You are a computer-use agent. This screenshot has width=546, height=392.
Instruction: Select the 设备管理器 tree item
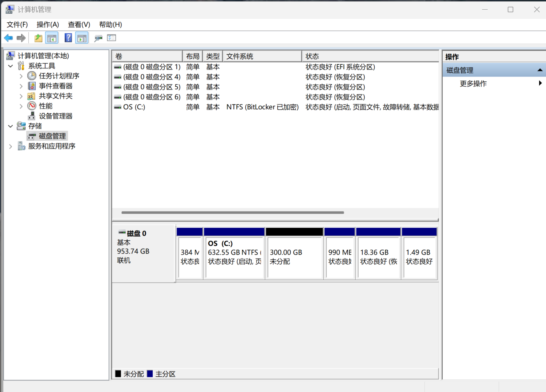[55, 116]
